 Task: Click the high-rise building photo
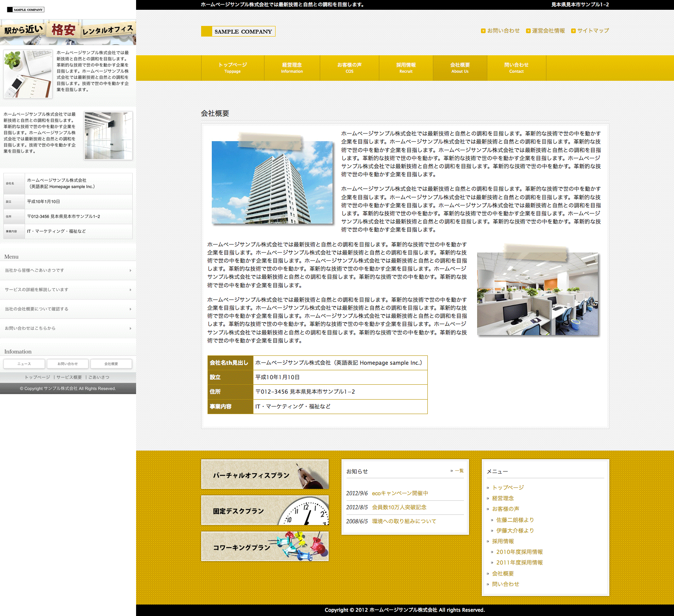click(x=272, y=182)
